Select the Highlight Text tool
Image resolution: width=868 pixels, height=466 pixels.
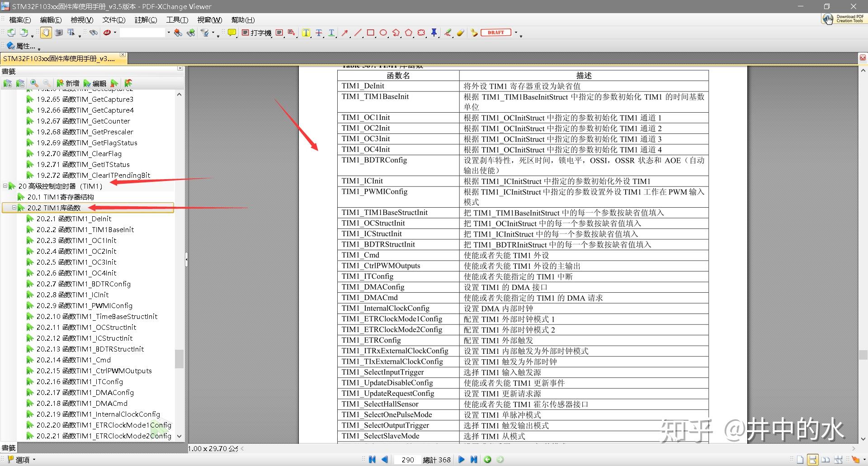(x=306, y=33)
